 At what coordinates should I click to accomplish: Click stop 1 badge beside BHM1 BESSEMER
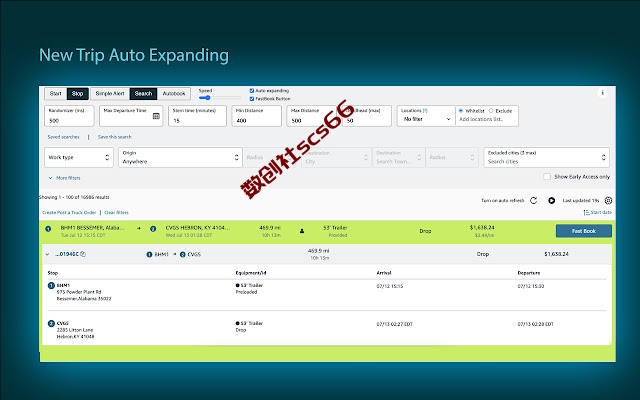48,229
